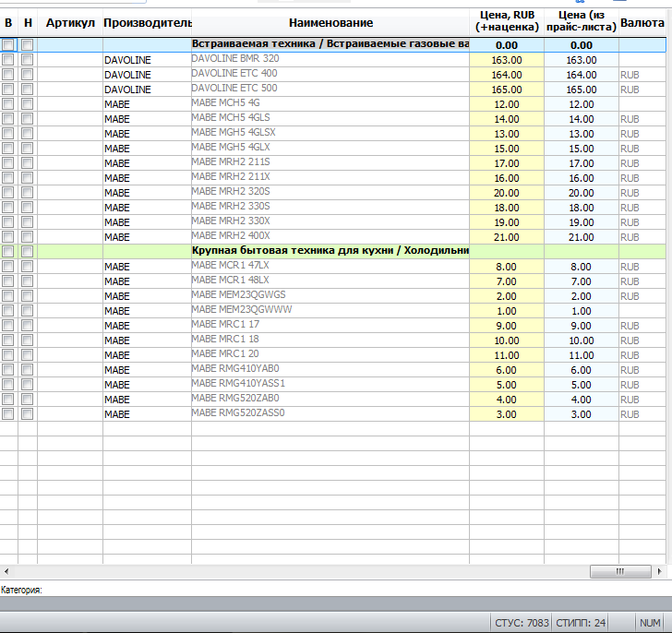Tick the В checkbox for DAVOLINE BMR 320
Screen dimensions: 672x633
[7, 60]
